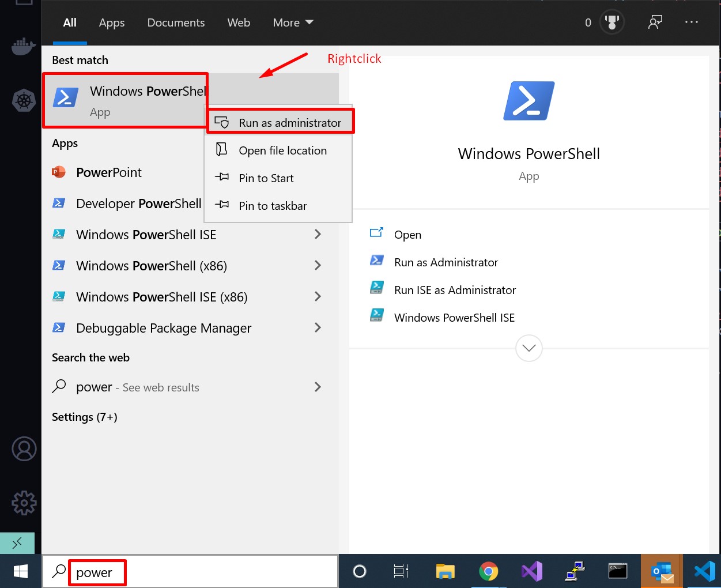Launch Google Chrome from taskbar
The width and height of the screenshot is (721, 588).
point(488,571)
